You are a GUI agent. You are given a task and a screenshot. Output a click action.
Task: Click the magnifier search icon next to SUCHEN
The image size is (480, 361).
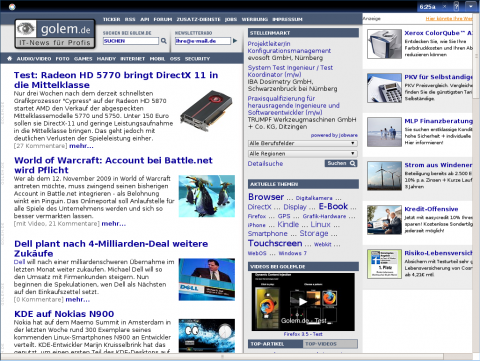164,41
